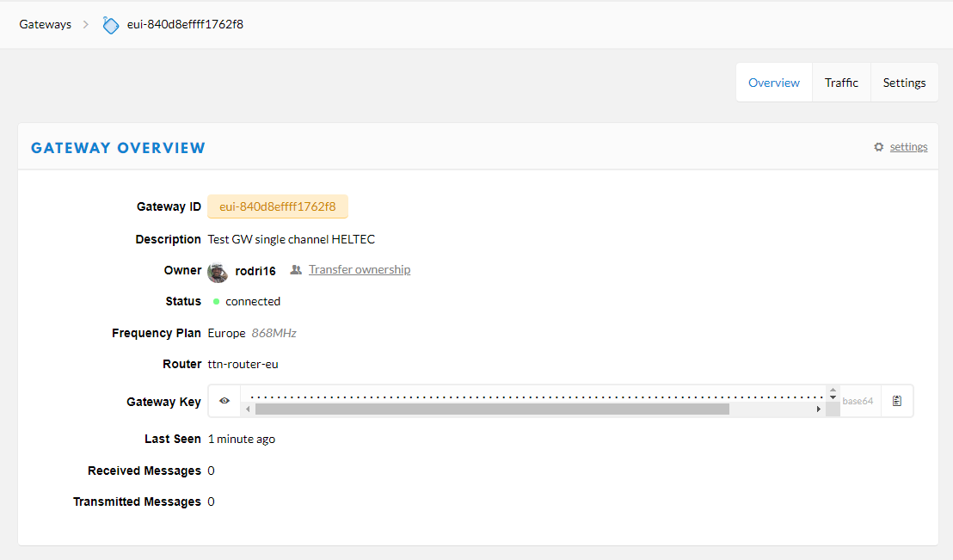The image size is (953, 560).
Task: Click the key field down arrow
Action: click(x=833, y=398)
